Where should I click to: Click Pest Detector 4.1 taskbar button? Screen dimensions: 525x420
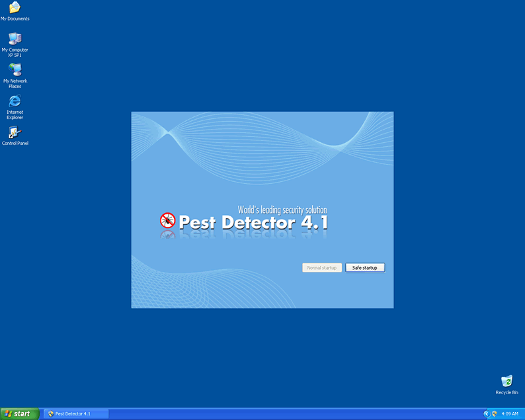pyautogui.click(x=75, y=413)
